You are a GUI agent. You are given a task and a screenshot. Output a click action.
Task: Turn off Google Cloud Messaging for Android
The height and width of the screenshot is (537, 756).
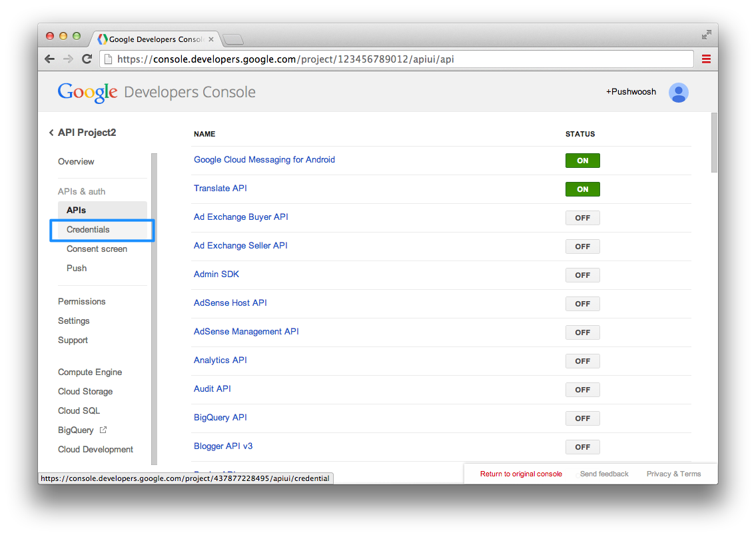tap(582, 161)
